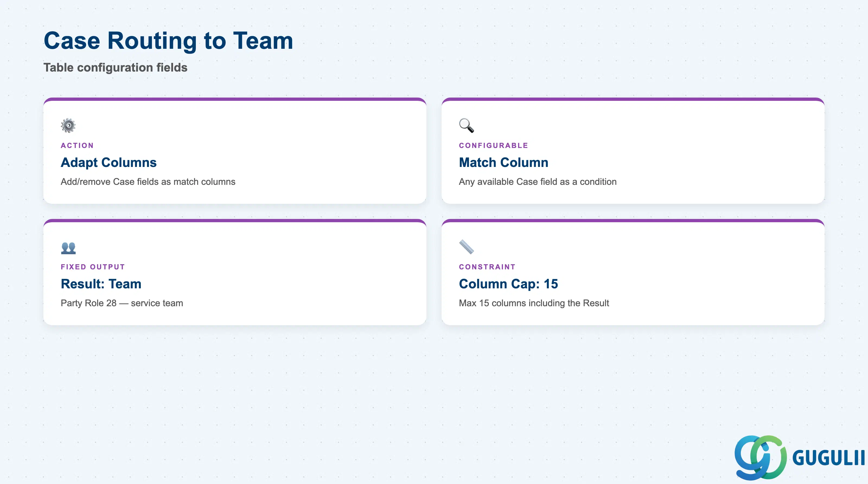
Task: Select the Result: Team heading
Action: click(x=101, y=284)
